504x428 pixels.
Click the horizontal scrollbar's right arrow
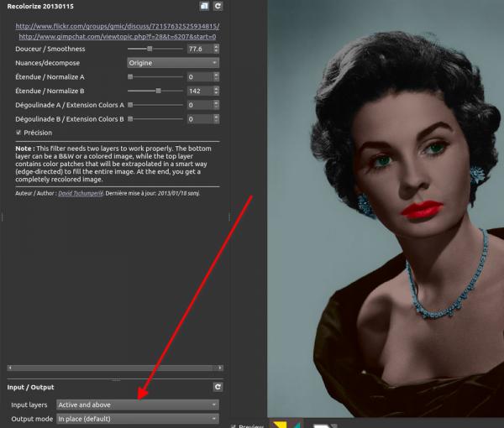tap(220, 368)
